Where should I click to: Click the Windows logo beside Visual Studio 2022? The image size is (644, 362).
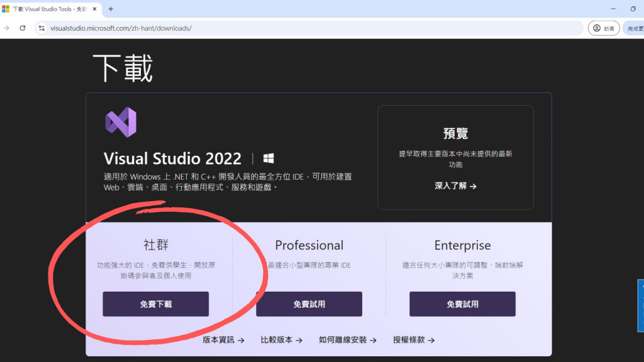pos(269,158)
